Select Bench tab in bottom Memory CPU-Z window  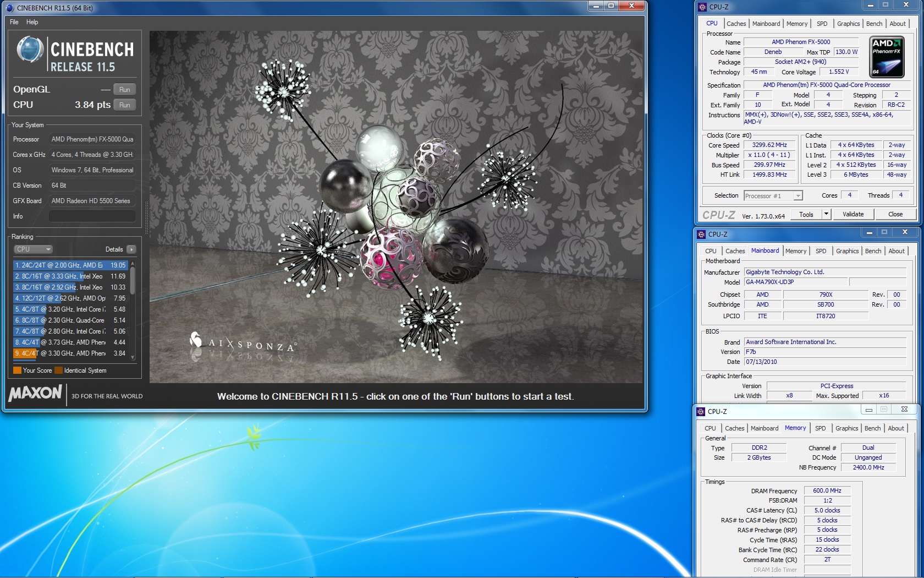[x=873, y=428]
